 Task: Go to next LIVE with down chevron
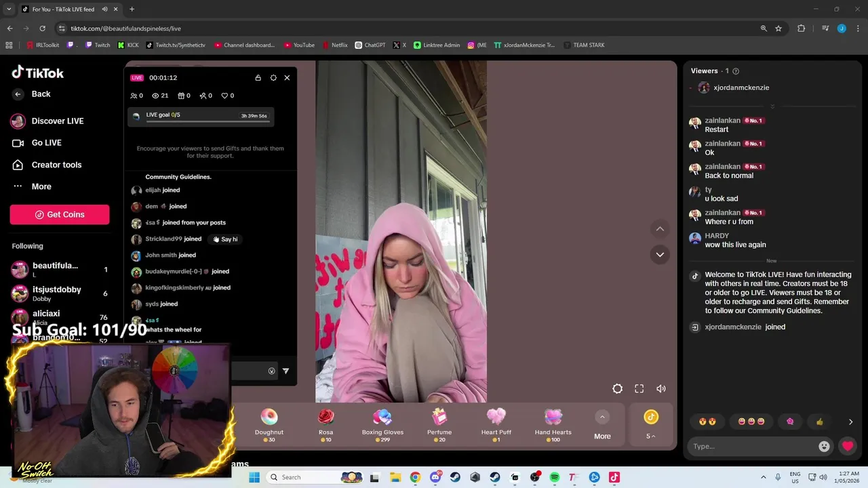[x=660, y=255]
